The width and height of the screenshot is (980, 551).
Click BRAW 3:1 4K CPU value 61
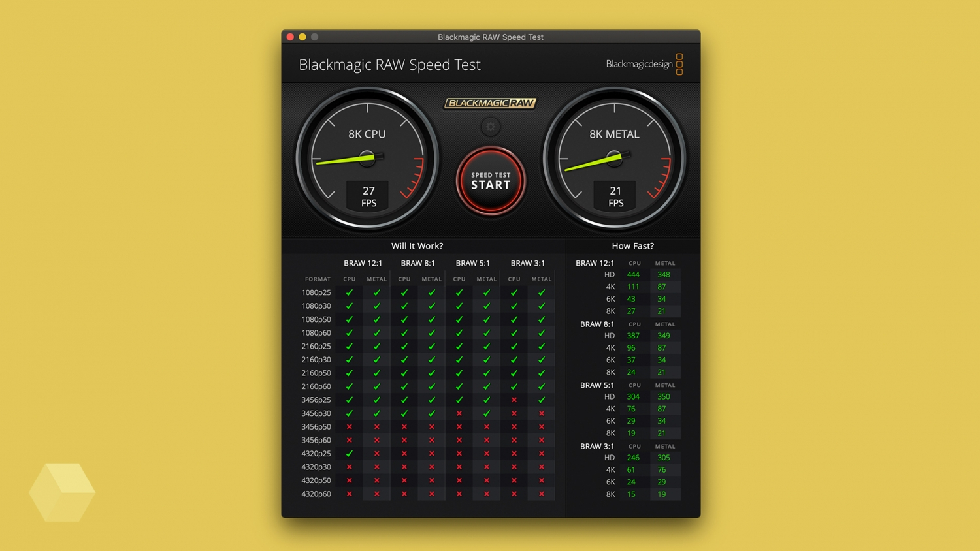click(631, 470)
